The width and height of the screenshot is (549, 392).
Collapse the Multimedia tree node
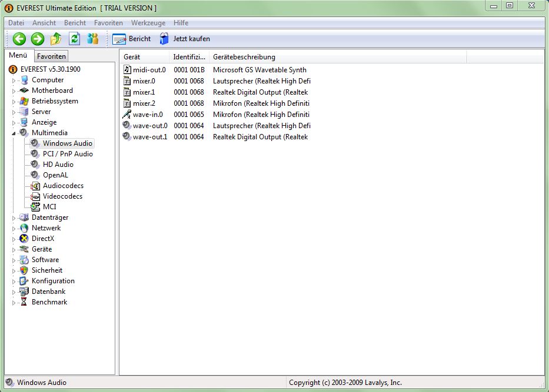click(x=14, y=133)
